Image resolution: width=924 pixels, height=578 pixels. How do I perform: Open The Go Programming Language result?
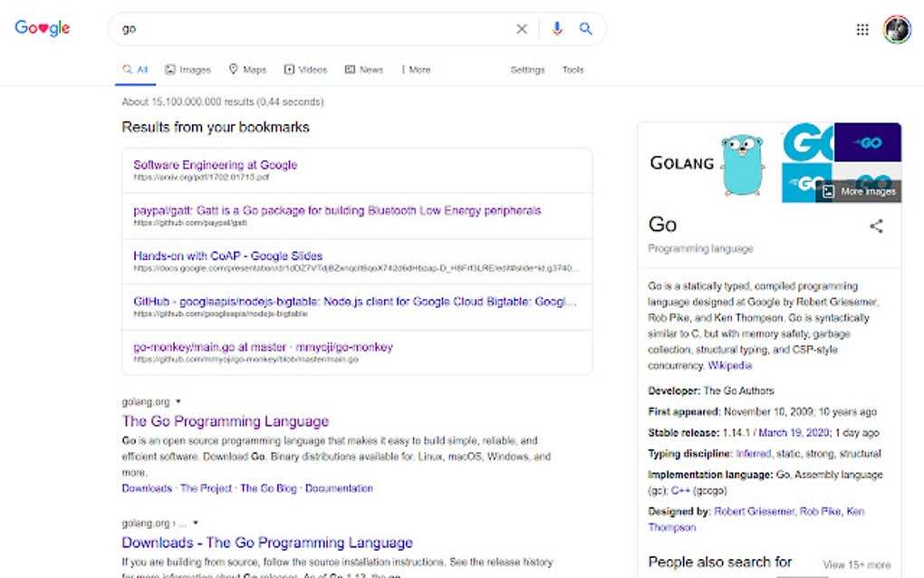pyautogui.click(x=226, y=420)
